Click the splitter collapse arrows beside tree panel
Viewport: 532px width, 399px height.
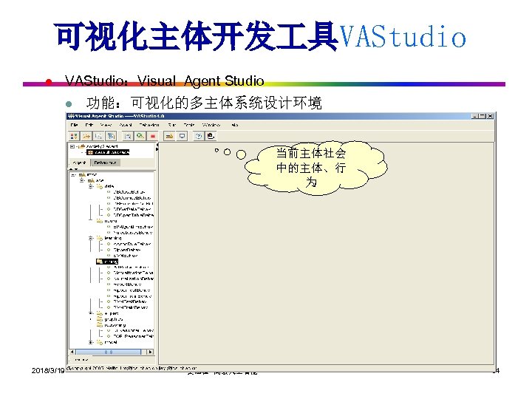(x=157, y=147)
